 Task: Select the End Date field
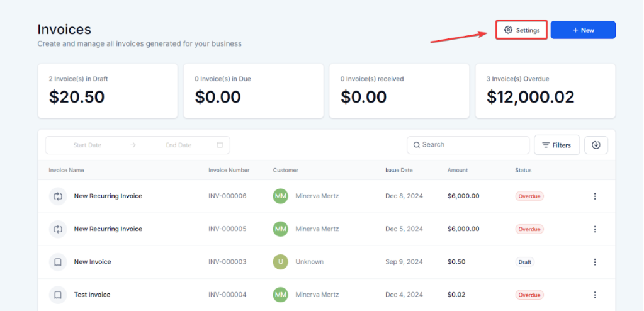click(x=178, y=145)
